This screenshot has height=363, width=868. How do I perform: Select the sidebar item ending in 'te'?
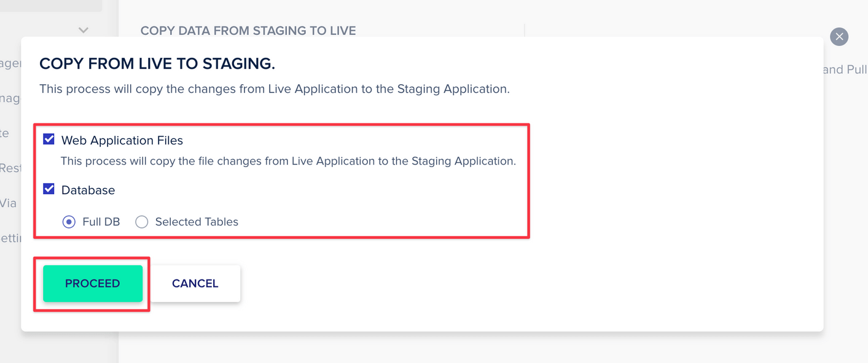point(5,133)
